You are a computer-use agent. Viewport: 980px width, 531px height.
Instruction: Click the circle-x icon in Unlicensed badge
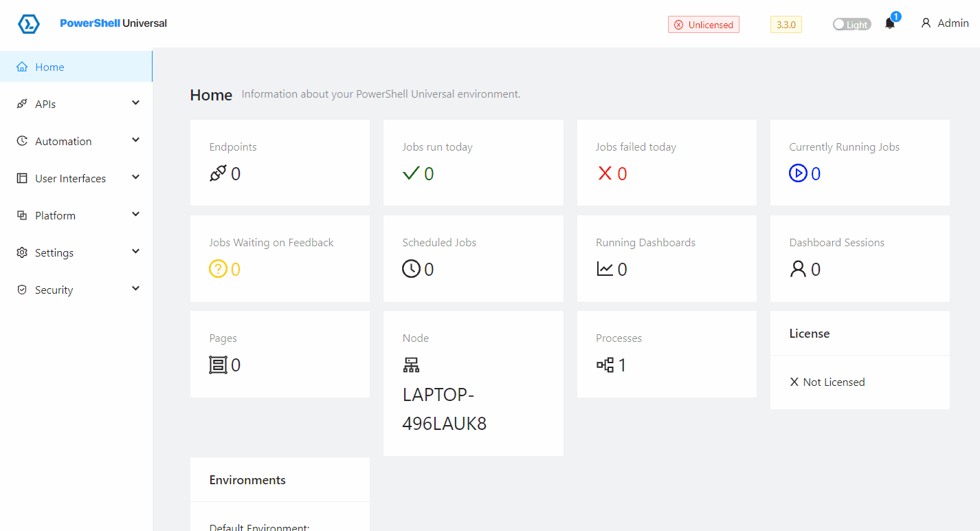pos(679,25)
